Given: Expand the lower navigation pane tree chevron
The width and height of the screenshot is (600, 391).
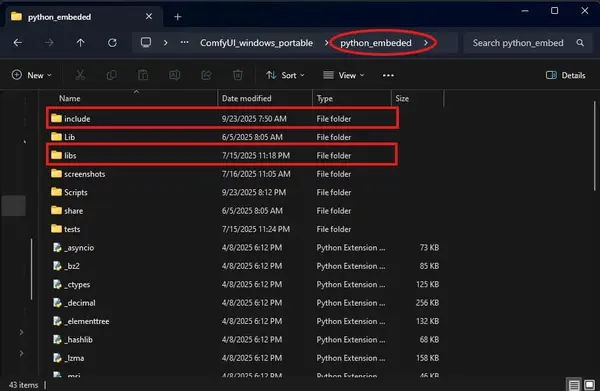Looking at the screenshot, I should [21, 353].
